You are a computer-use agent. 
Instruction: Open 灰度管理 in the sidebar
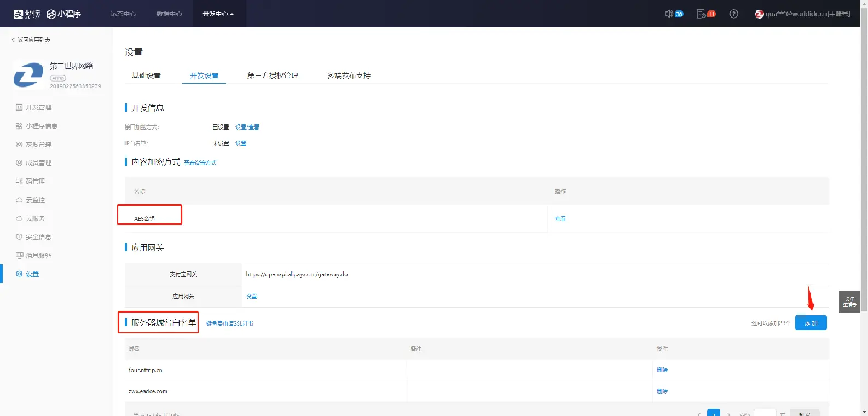[x=38, y=145]
